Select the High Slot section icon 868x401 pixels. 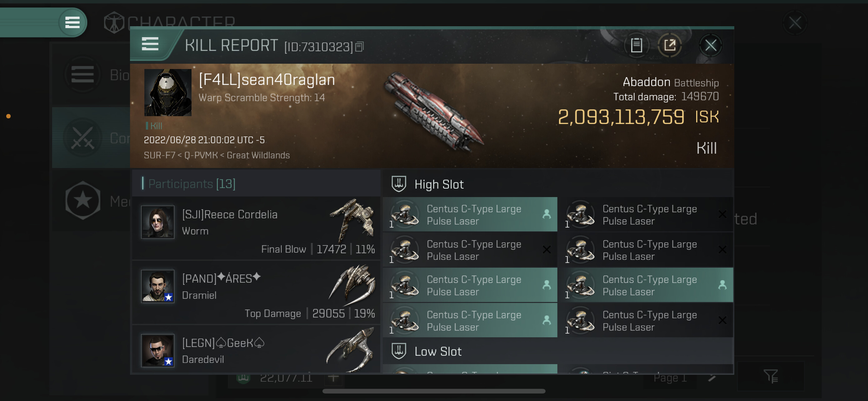point(399,184)
